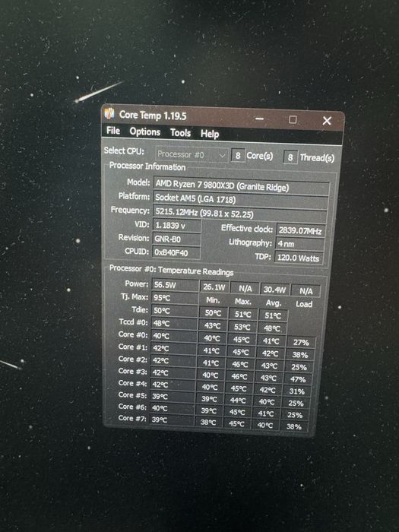The image size is (399, 532).
Task: Click the Core #1 load value 38%
Action: (x=300, y=355)
